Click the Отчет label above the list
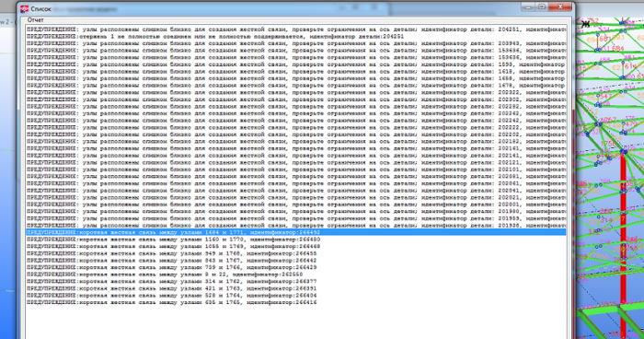This screenshot has height=339, width=644. point(35,19)
